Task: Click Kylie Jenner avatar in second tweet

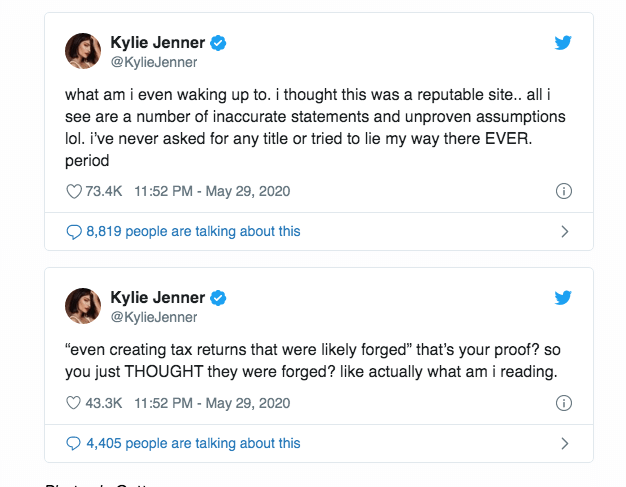Action: point(84,307)
